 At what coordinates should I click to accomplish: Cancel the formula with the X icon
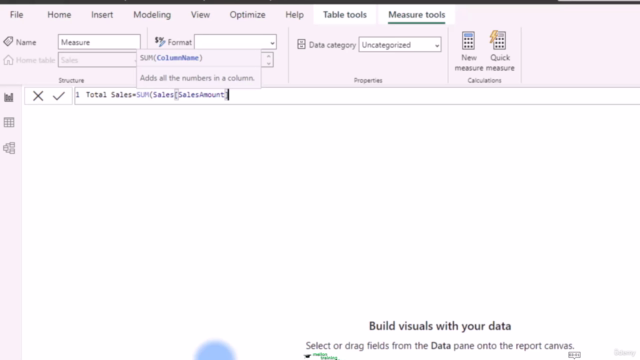click(x=38, y=96)
